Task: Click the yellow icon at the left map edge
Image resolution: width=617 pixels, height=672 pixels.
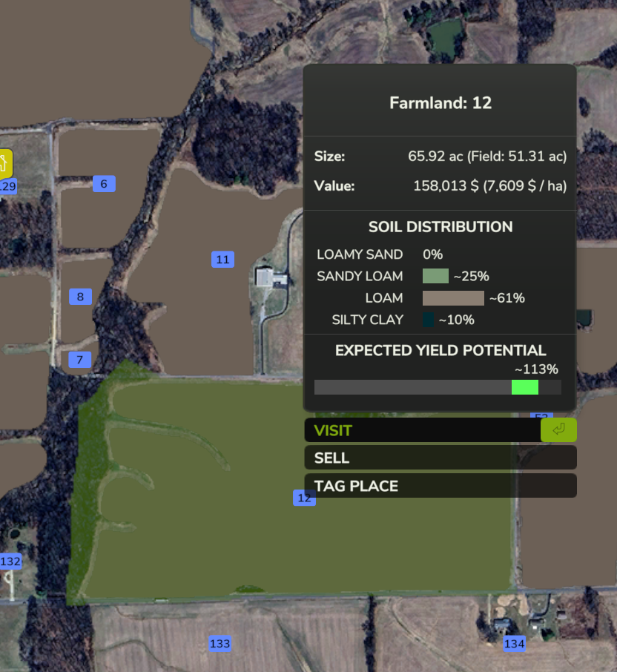Action: point(4,162)
